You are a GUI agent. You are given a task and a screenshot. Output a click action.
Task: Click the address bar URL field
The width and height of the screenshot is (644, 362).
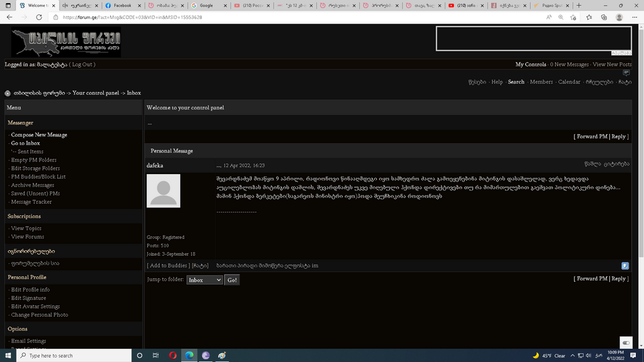point(296,17)
